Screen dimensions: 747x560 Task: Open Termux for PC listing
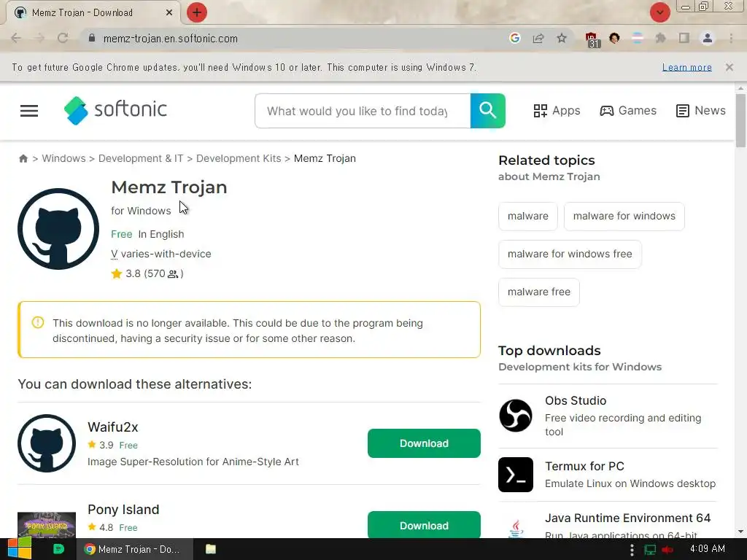tap(584, 466)
